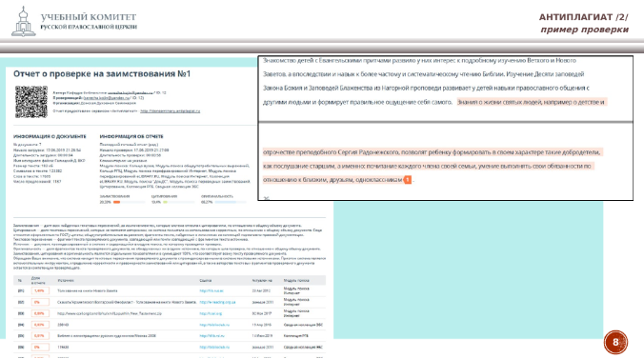Open the author's email link
Viewport: 644px width, 359px height.
coord(131,92)
